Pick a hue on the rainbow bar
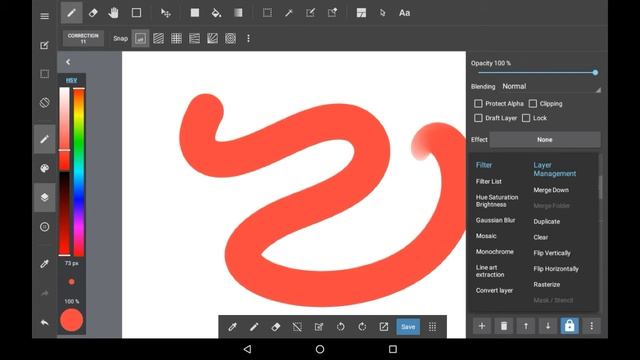 [79, 171]
